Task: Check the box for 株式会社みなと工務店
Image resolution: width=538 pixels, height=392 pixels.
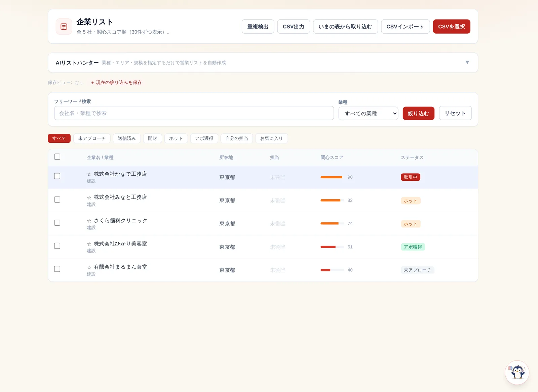Action: tap(57, 200)
